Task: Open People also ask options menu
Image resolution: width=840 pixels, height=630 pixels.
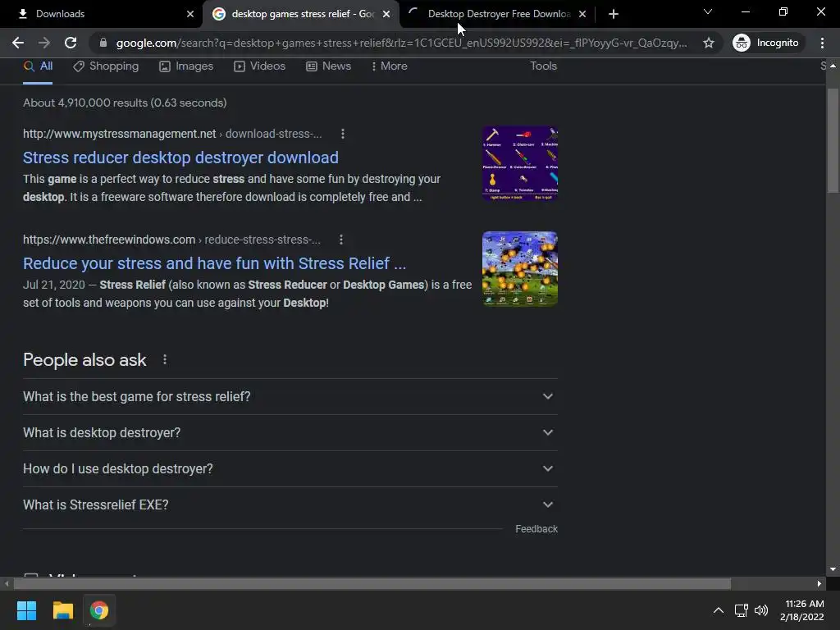Action: (x=165, y=360)
